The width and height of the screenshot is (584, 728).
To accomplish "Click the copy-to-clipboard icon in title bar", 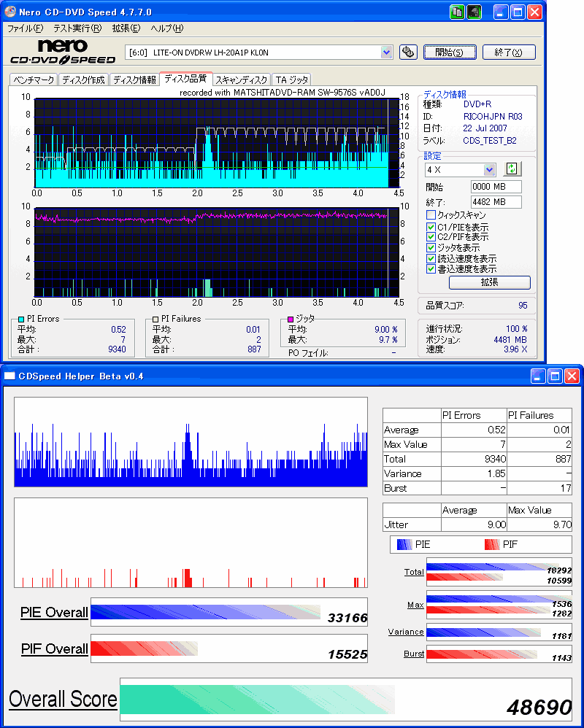I will [x=457, y=12].
